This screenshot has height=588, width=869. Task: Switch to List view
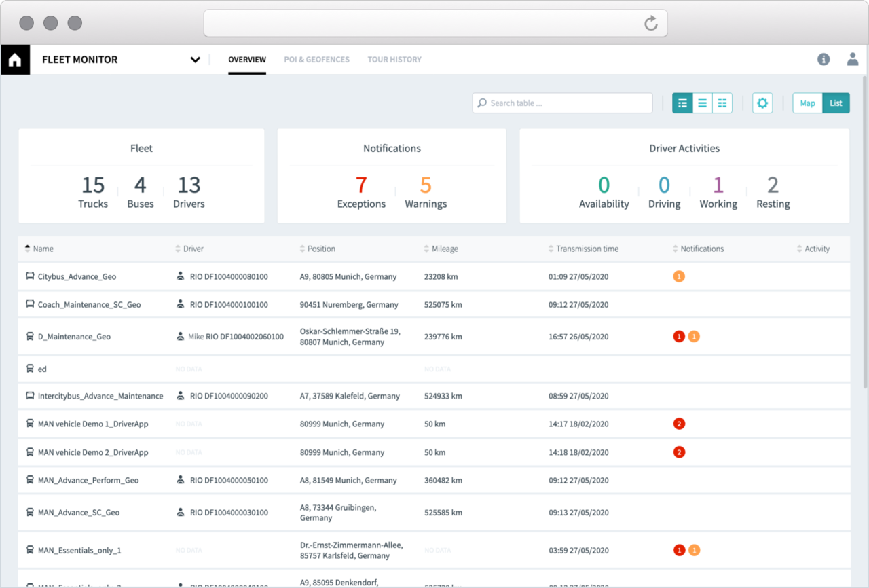[836, 103]
